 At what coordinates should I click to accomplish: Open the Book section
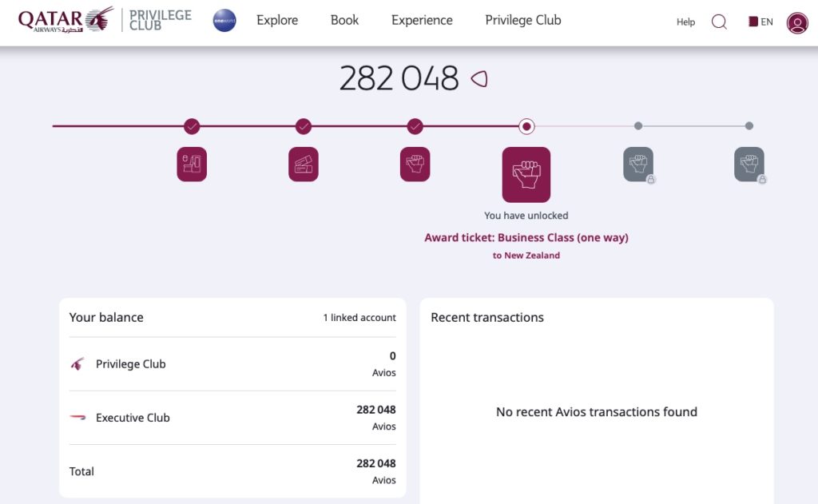point(344,21)
